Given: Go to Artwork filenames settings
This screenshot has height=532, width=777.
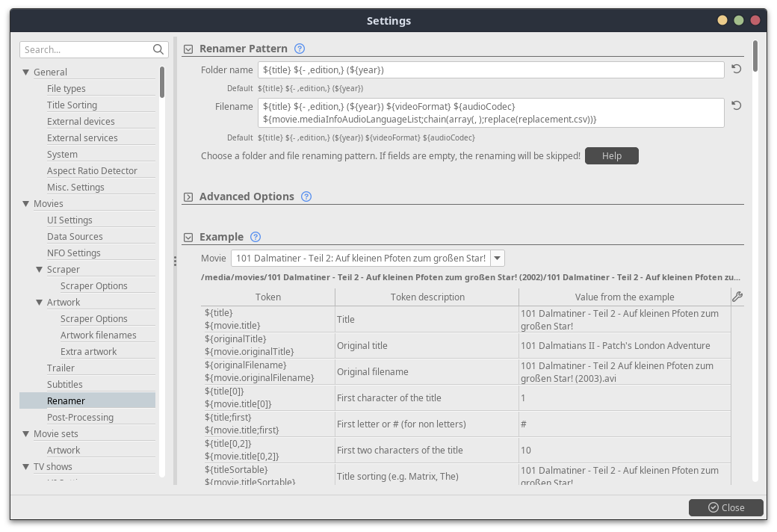Looking at the screenshot, I should click(98, 335).
